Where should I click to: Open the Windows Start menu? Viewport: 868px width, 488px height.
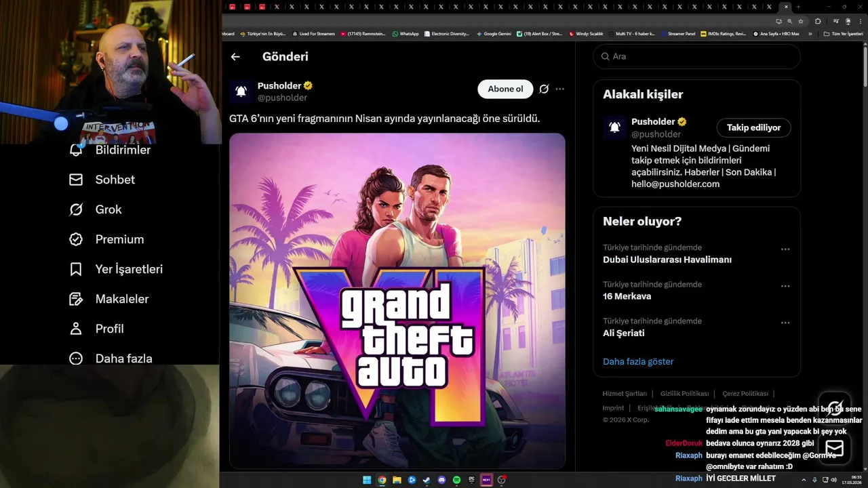(x=367, y=480)
